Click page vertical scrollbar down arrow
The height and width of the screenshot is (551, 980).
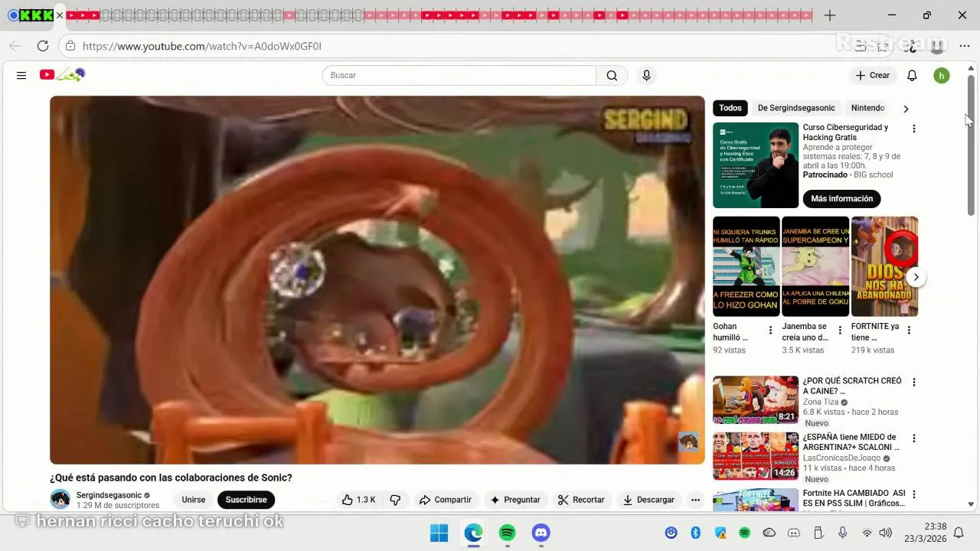(971, 504)
